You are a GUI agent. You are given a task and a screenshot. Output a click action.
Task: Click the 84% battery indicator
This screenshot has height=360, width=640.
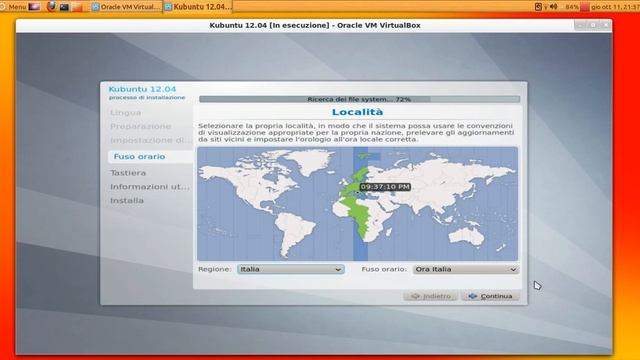pyautogui.click(x=572, y=7)
